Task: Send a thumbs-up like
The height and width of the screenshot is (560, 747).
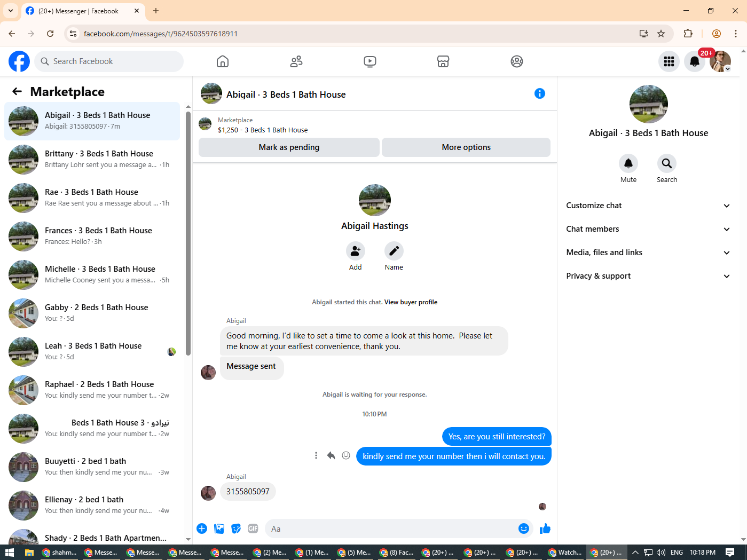Action: [545, 529]
